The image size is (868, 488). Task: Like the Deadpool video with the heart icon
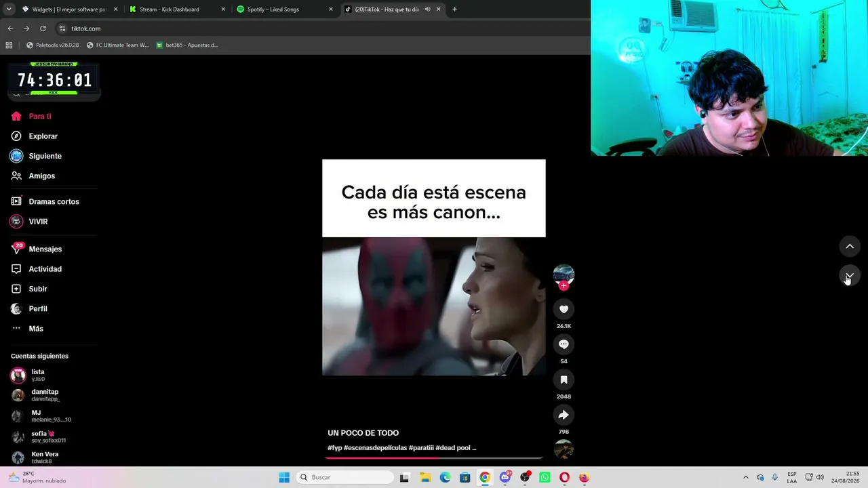[x=564, y=309]
